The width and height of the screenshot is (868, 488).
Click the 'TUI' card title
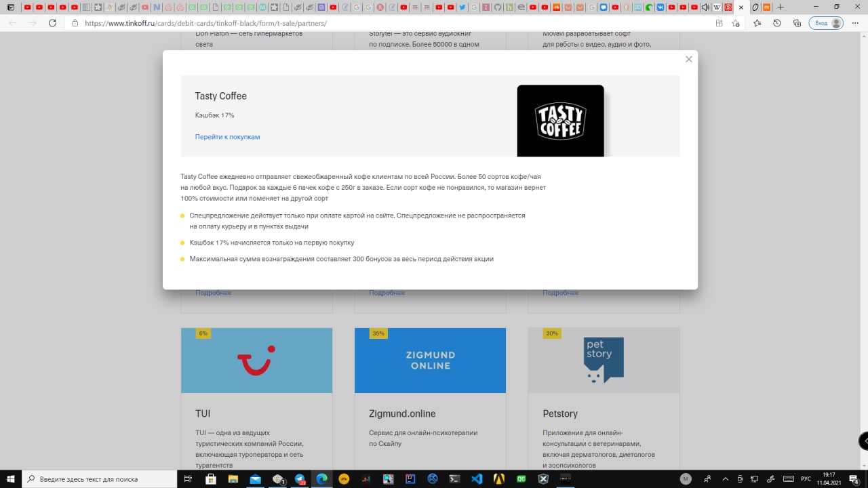203,413
